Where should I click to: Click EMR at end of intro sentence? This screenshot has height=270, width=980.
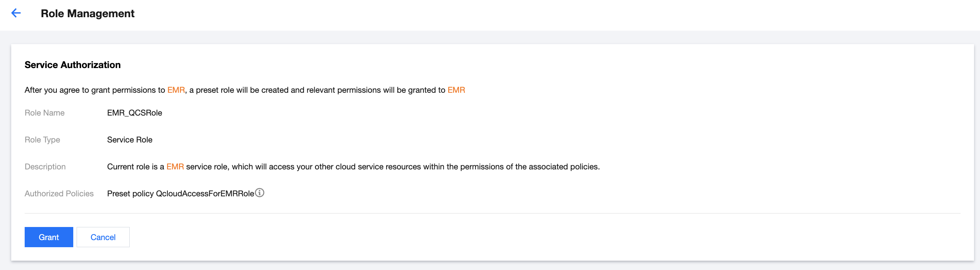coord(456,90)
